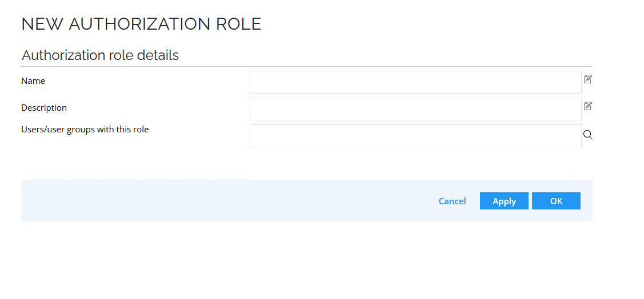Open user lookup with the magnifier icon
Image resolution: width=644 pixels, height=299 pixels.
click(588, 135)
